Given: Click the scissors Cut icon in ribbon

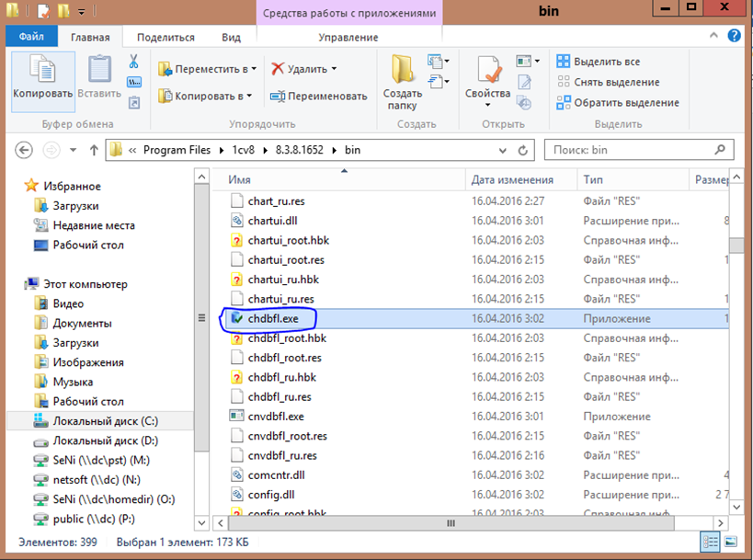Looking at the screenshot, I should pos(133,62).
